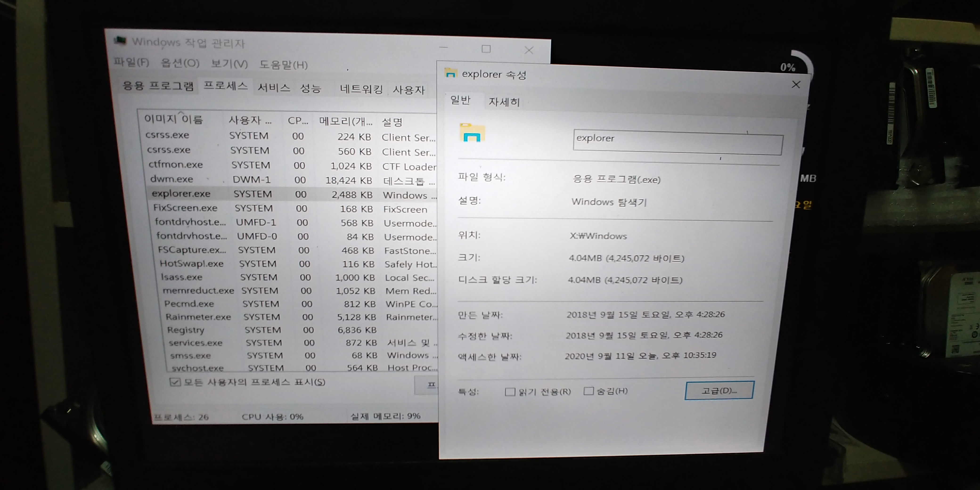Click the 프로세스: 26 status bar entry
This screenshot has height=490, width=980.
tap(181, 417)
